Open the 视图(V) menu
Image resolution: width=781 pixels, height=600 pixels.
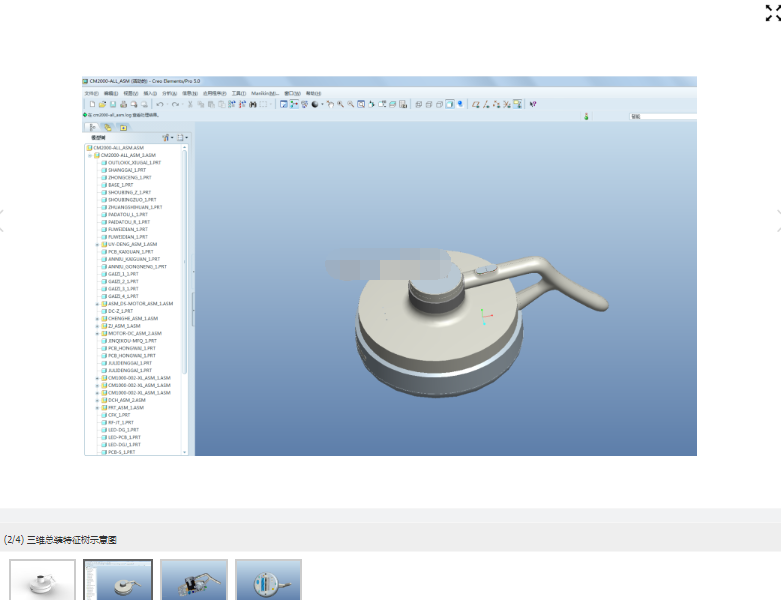[x=130, y=93]
